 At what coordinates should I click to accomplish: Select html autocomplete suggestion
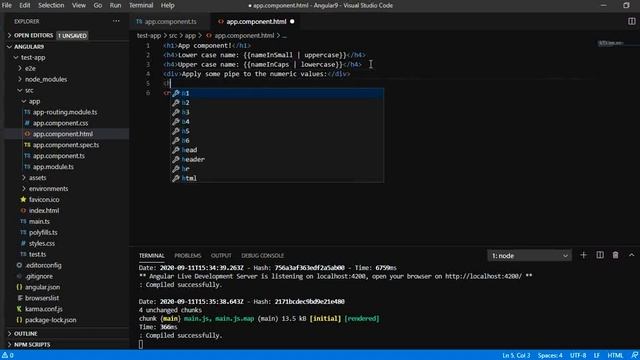coord(277,178)
